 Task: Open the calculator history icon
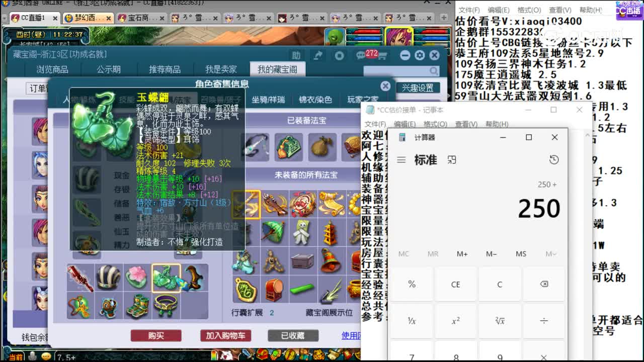click(x=554, y=160)
